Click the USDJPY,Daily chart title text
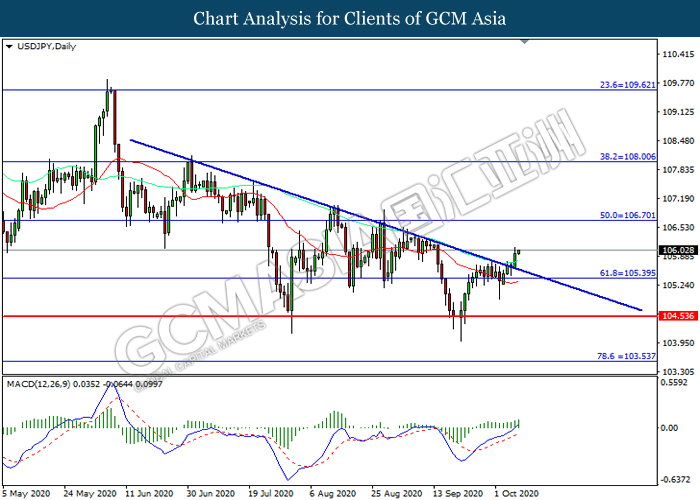Image resolution: width=700 pixels, height=500 pixels. pyautogui.click(x=46, y=46)
